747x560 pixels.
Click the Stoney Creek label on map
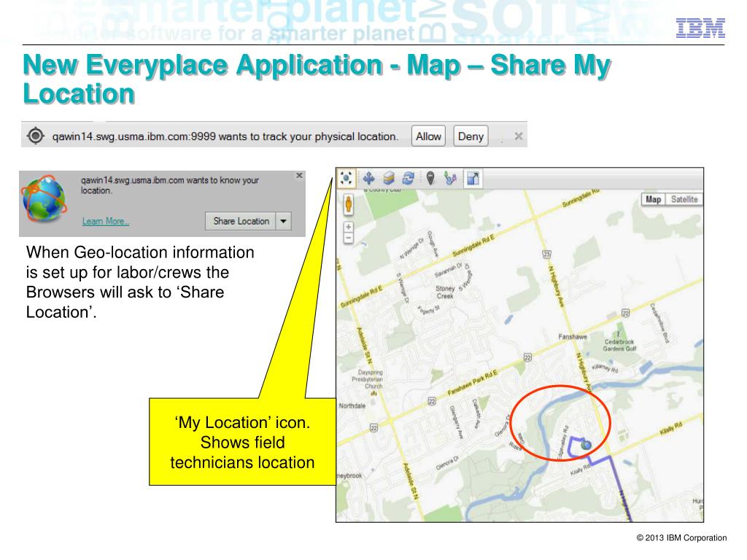click(445, 292)
